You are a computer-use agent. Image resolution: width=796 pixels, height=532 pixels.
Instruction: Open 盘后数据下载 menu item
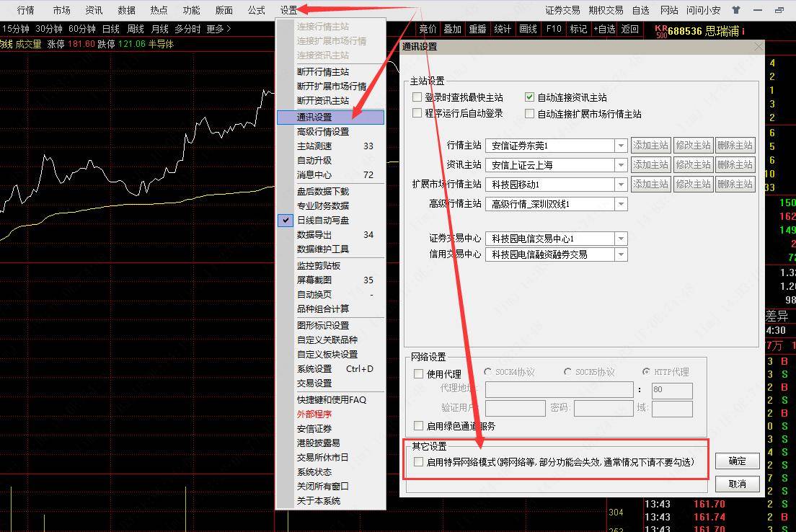pos(330,191)
